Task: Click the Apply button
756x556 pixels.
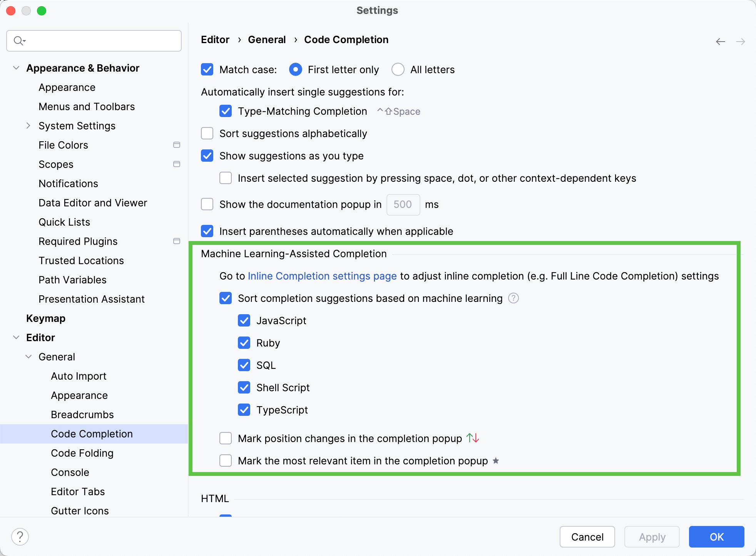Action: [652, 536]
